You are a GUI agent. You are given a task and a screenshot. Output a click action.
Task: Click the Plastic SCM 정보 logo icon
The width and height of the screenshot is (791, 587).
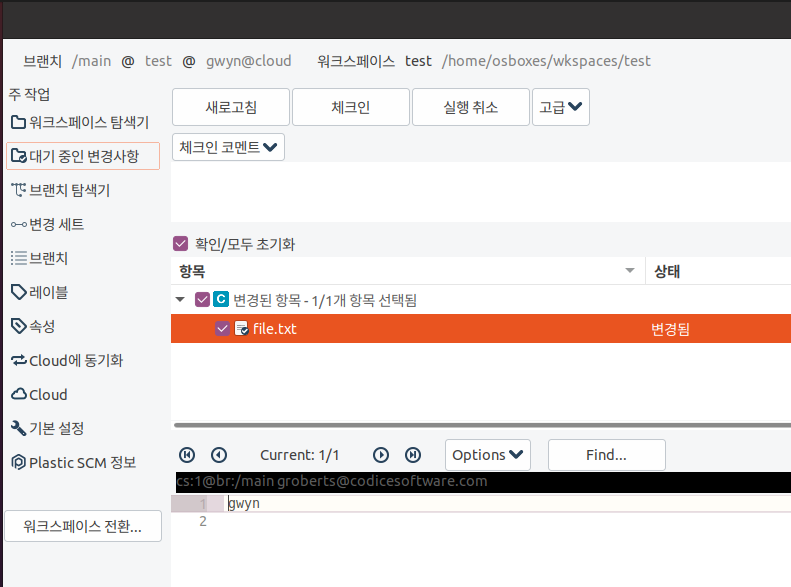click(19, 462)
